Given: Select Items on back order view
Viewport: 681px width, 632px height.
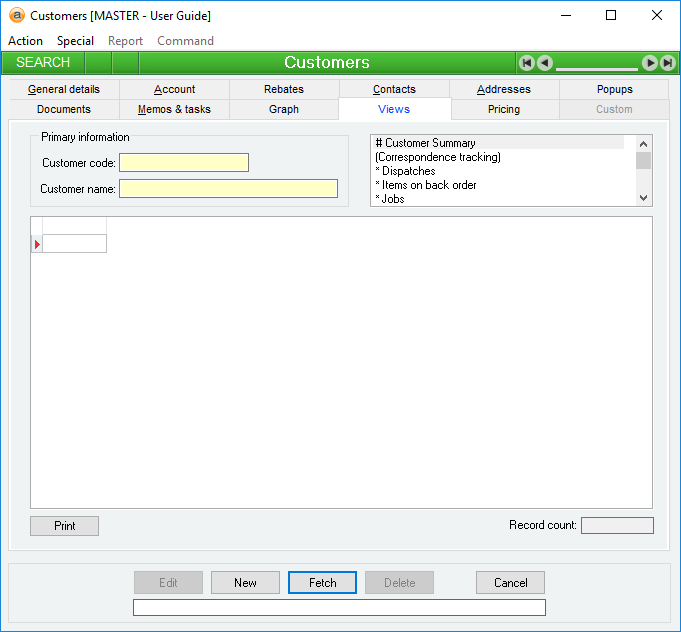Looking at the screenshot, I should pyautogui.click(x=426, y=185).
